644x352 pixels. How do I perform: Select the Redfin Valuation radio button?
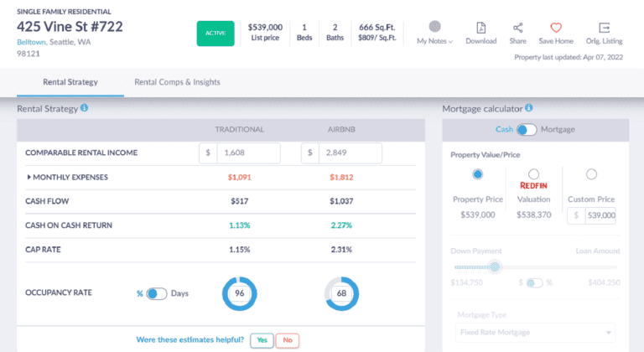533,174
